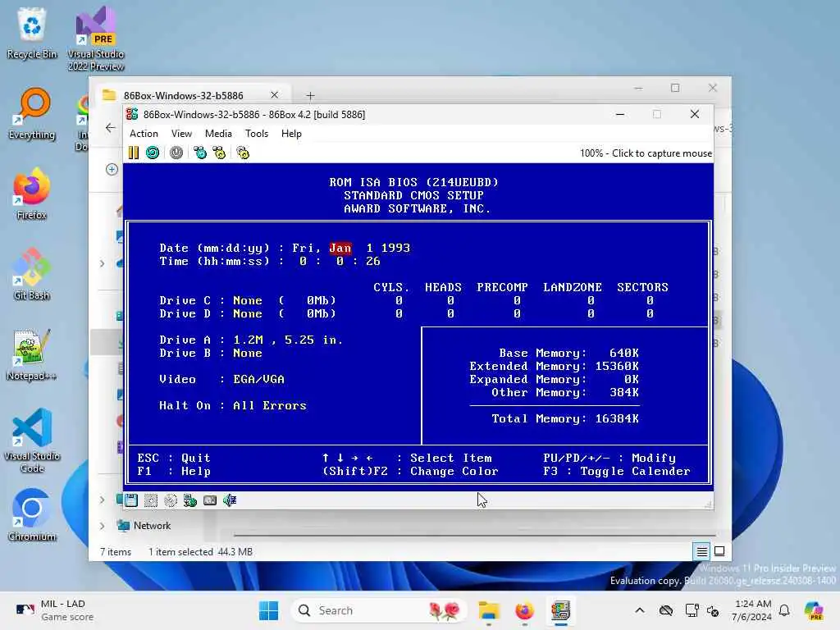Click the floppy disk status bar icon
840x630 pixels.
click(131, 500)
